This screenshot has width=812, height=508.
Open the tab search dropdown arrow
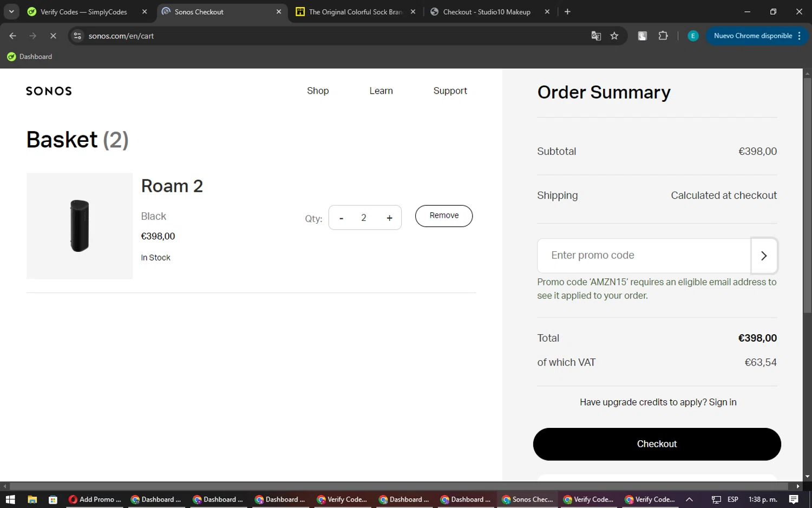point(11,11)
